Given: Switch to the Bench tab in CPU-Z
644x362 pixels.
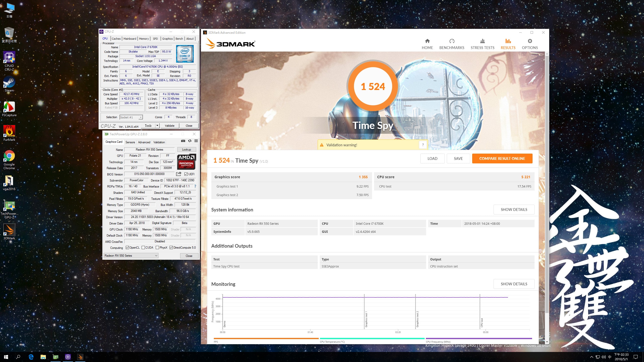Looking at the screenshot, I should [x=179, y=39].
